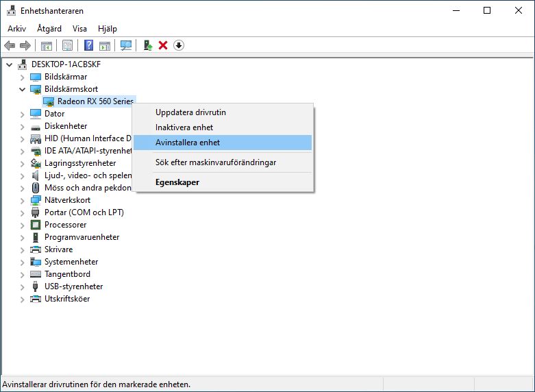The width and height of the screenshot is (535, 392).
Task: Click the Radeon RX 560 device icon
Action: click(x=49, y=101)
